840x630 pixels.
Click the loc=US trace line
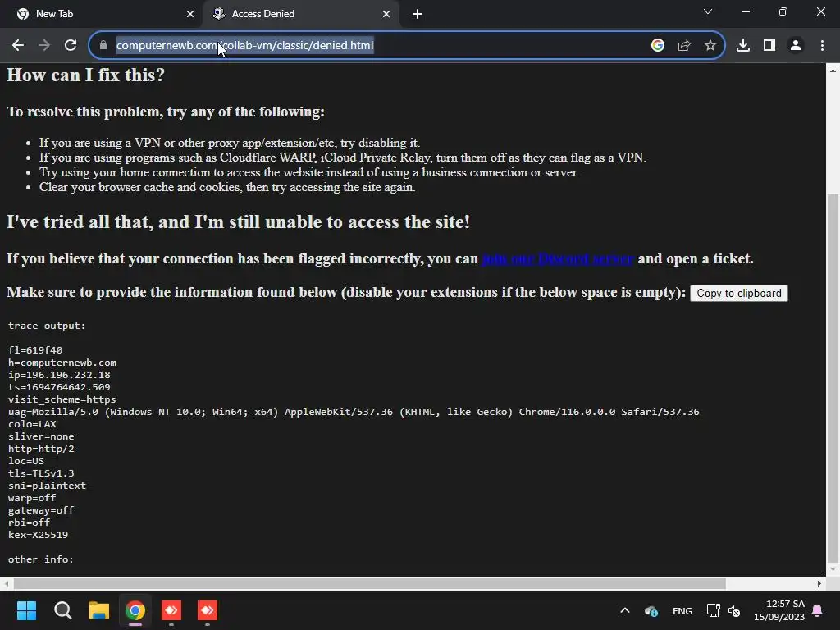[x=26, y=461]
